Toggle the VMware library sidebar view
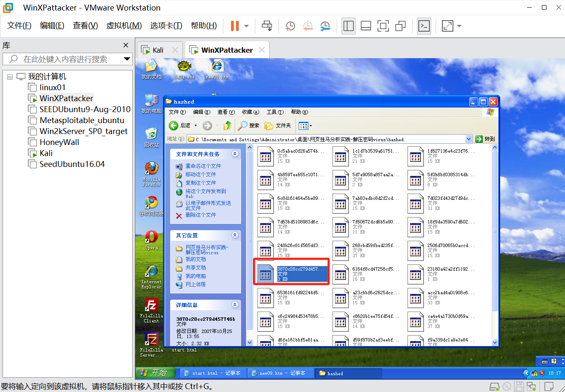565x392 pixels. (348, 26)
